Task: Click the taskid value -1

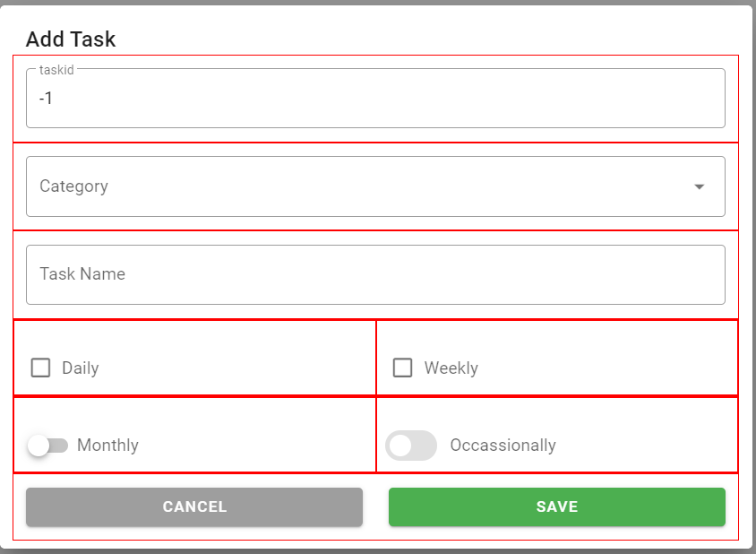Action: coord(46,99)
